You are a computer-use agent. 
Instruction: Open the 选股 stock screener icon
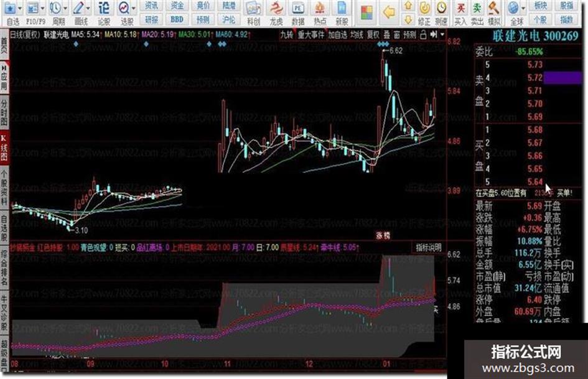pyautogui.click(x=123, y=8)
